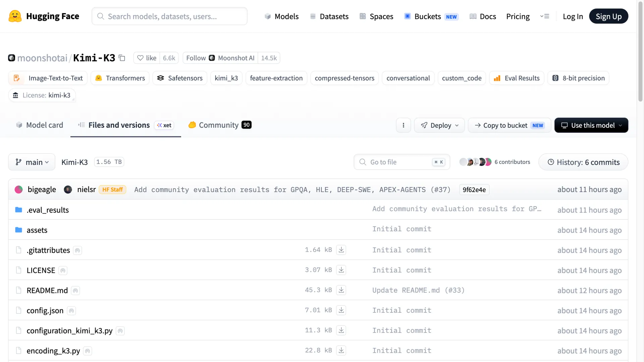Click the xet storage badge
This screenshot has height=362, width=644.
pos(164,125)
